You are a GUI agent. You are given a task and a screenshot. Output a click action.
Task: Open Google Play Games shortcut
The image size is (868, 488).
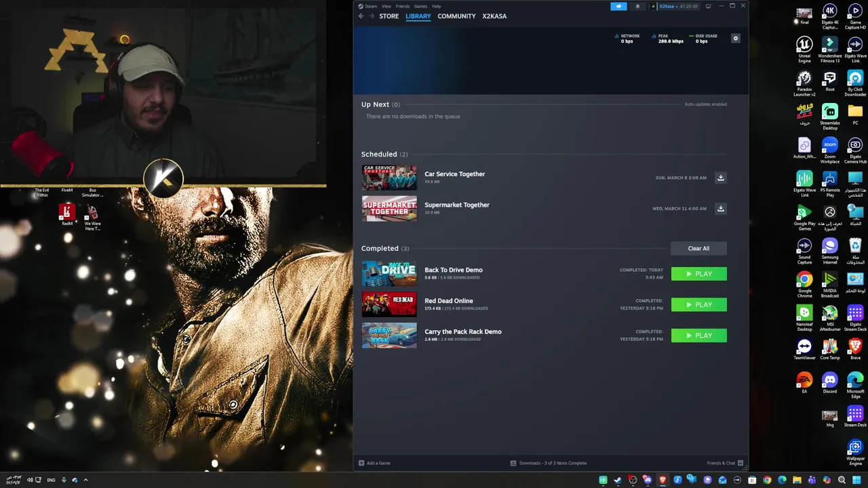click(804, 218)
